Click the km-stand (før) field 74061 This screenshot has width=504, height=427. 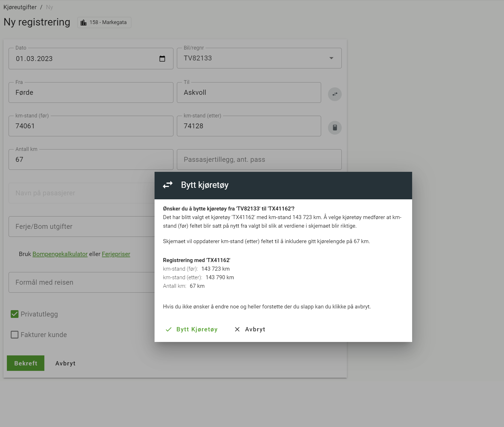click(x=91, y=126)
